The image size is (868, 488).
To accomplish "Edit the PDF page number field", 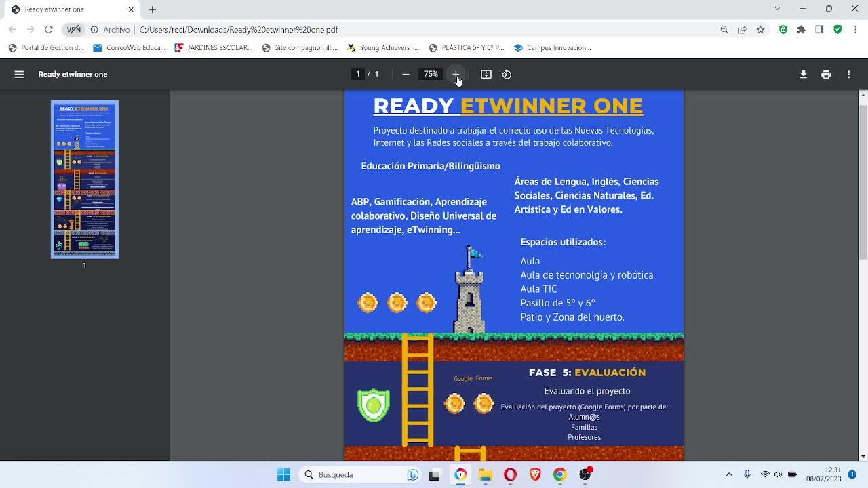I will pos(358,75).
